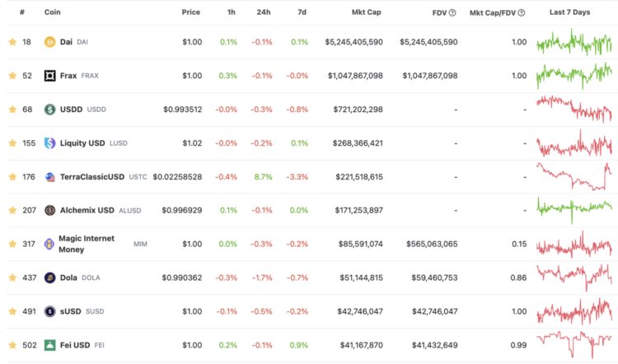Click the USDD green coin icon
The height and width of the screenshot is (364, 618).
click(49, 110)
